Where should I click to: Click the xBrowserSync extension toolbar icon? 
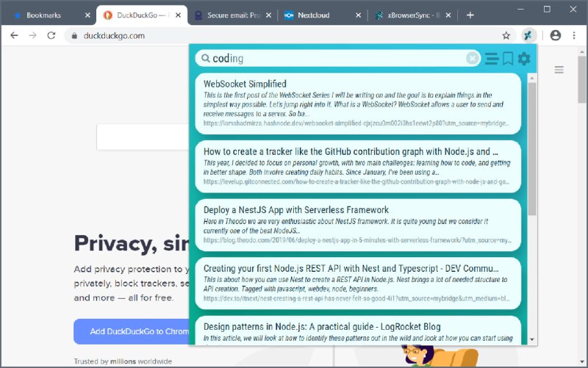pos(528,35)
